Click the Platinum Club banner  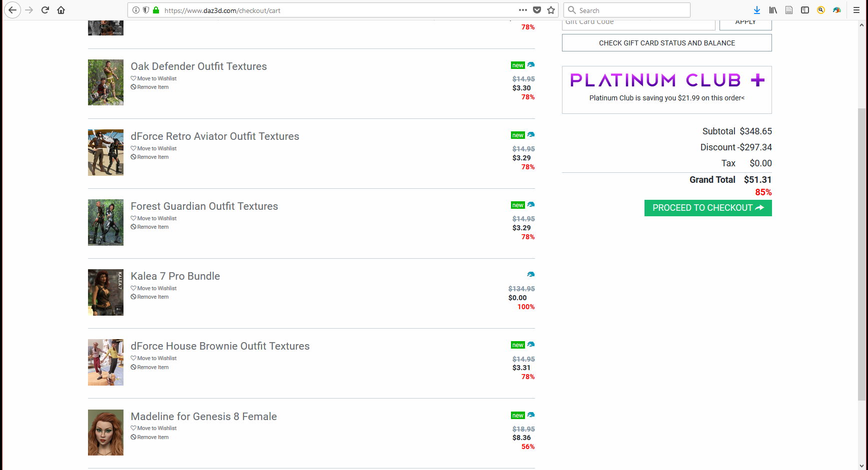click(666, 89)
